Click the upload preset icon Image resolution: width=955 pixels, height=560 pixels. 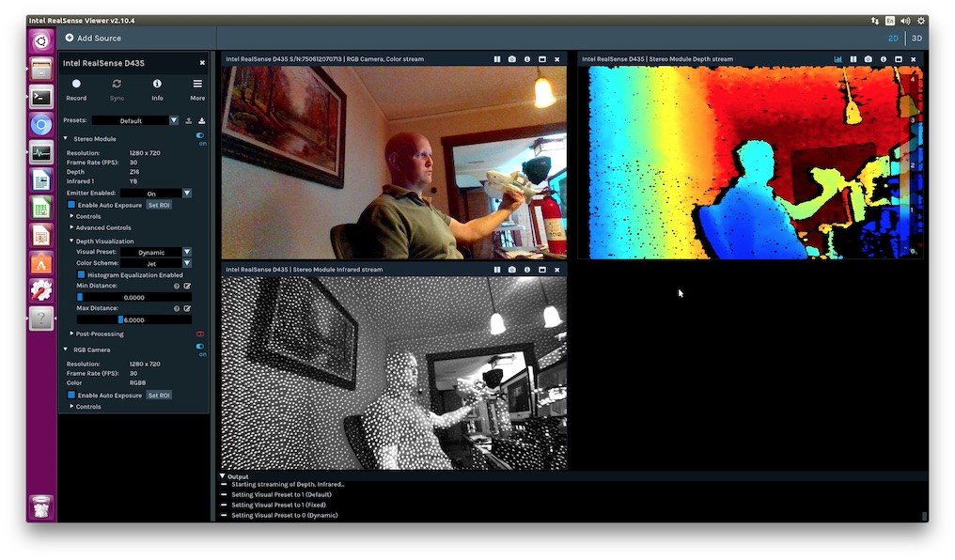point(188,120)
